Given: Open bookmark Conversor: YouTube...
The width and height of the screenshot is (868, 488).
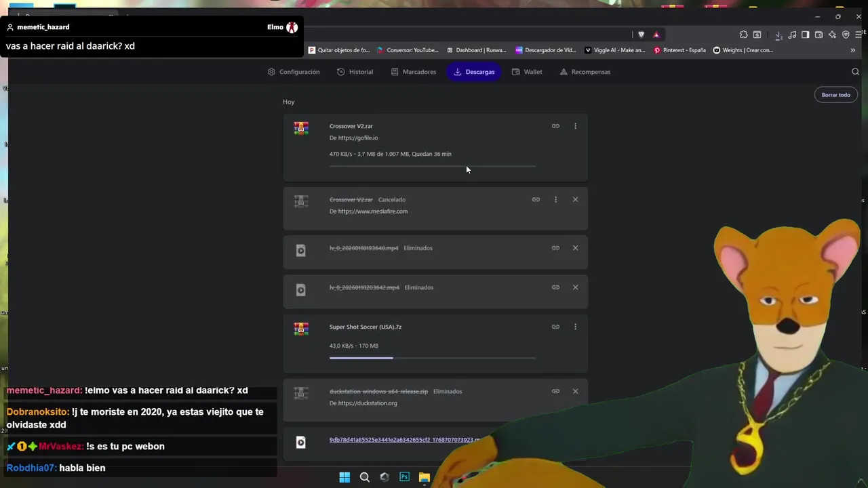Looking at the screenshot, I should [x=408, y=50].
